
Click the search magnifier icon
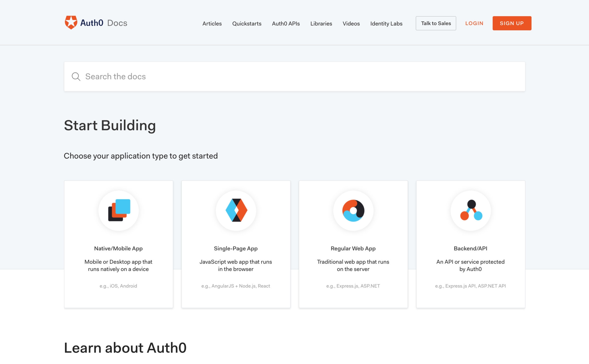pos(76,77)
